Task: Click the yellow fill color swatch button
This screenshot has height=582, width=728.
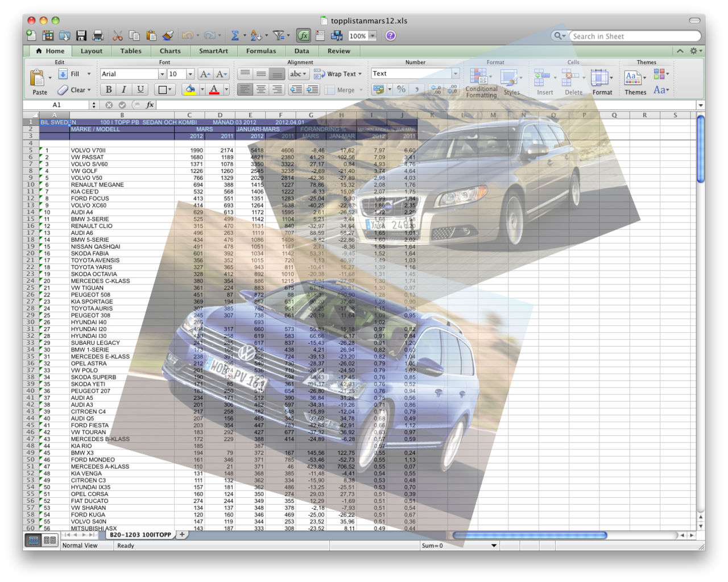Action: point(190,89)
